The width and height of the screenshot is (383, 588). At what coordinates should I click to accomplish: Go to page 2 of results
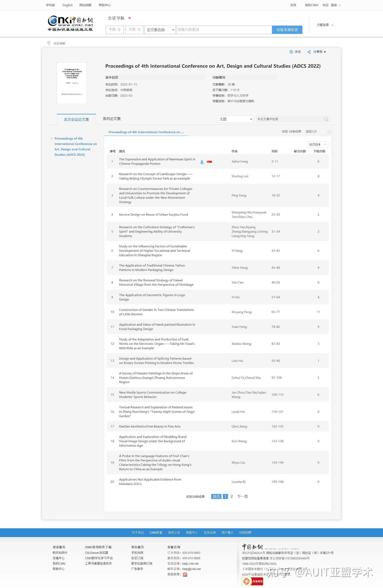point(231,496)
